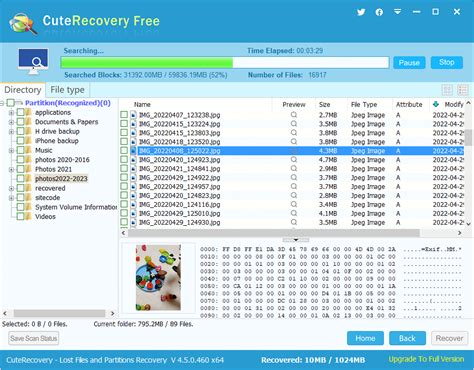474x370 pixels.
Task: Expand the recovered folder node
Action: 11,188
